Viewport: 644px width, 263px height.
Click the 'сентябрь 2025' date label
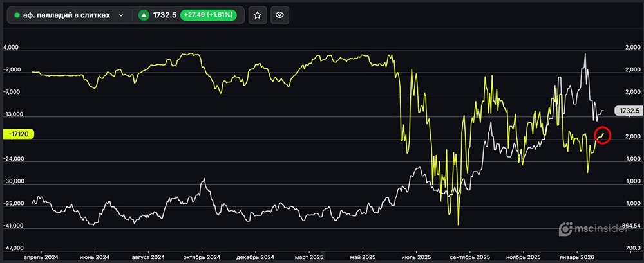point(471,256)
